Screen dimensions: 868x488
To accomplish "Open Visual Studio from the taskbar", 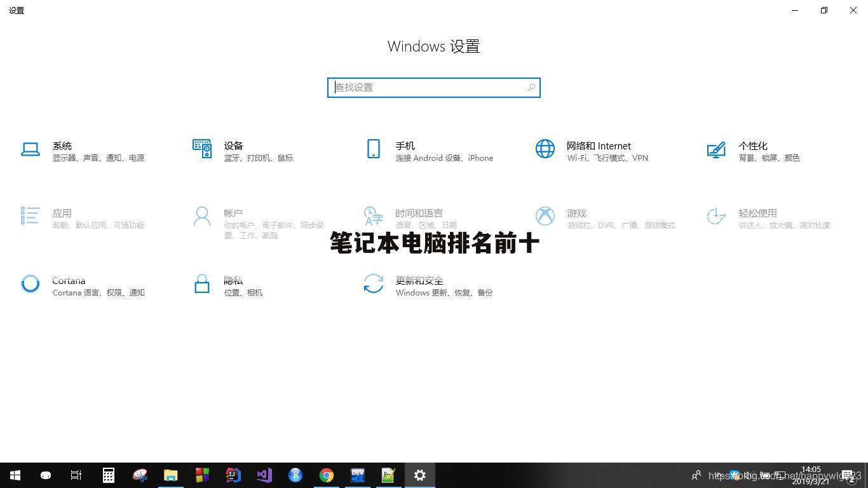I will (x=264, y=475).
